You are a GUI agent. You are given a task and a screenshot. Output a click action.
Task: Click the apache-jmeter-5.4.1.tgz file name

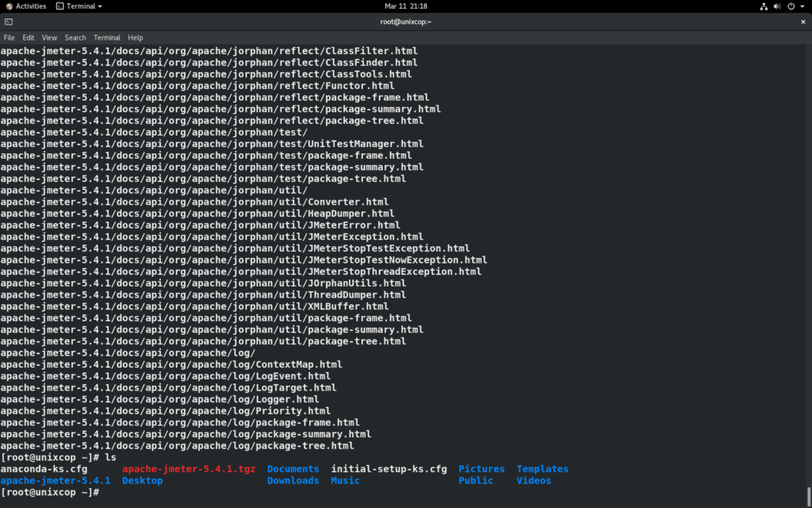click(x=189, y=468)
